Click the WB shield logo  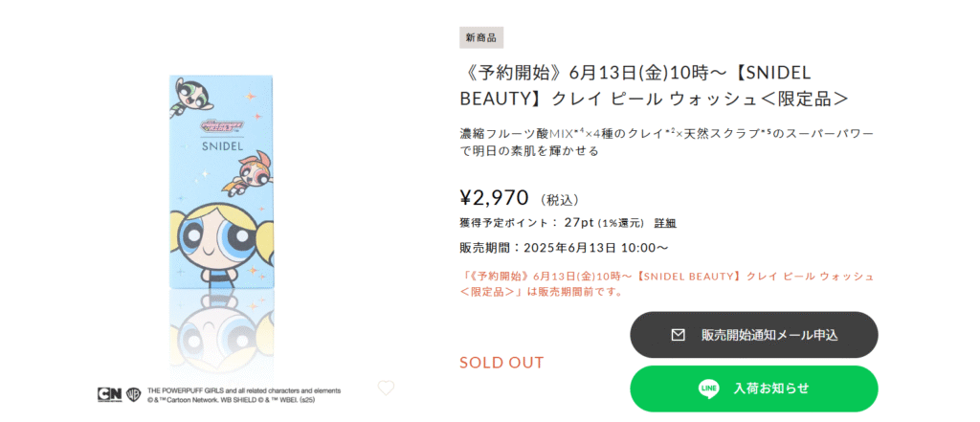[x=130, y=393]
